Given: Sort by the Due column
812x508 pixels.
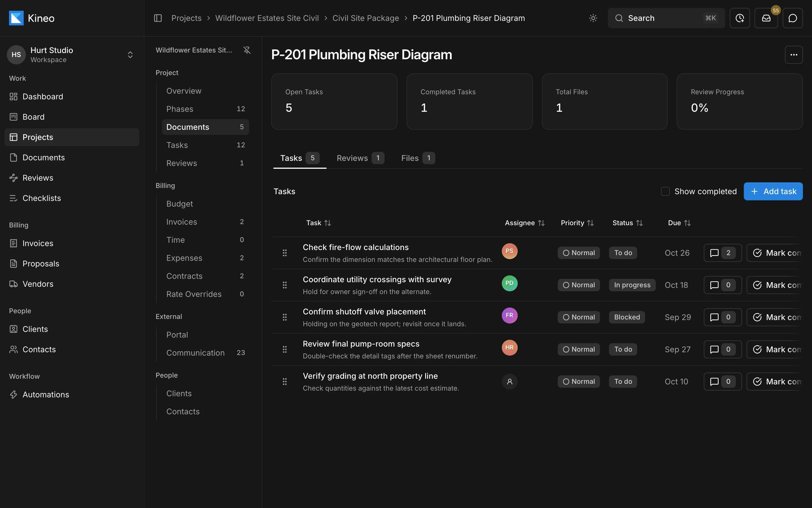Looking at the screenshot, I should tap(679, 223).
